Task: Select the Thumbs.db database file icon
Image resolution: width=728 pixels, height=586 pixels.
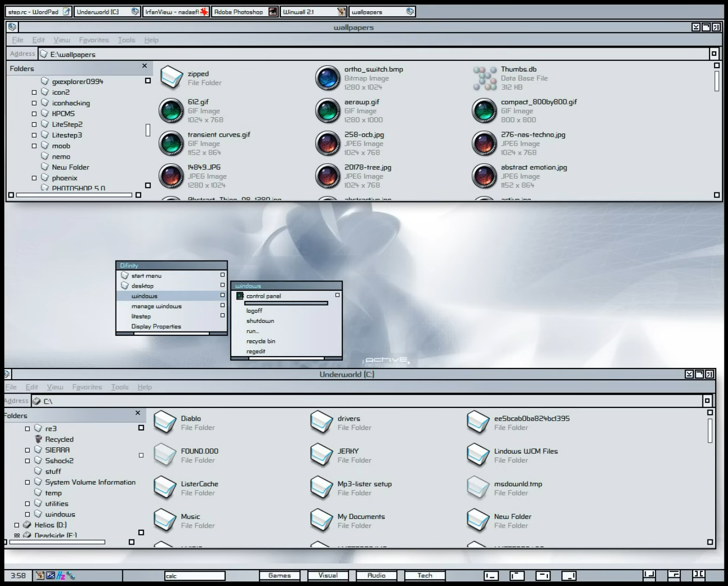Action: click(484, 78)
